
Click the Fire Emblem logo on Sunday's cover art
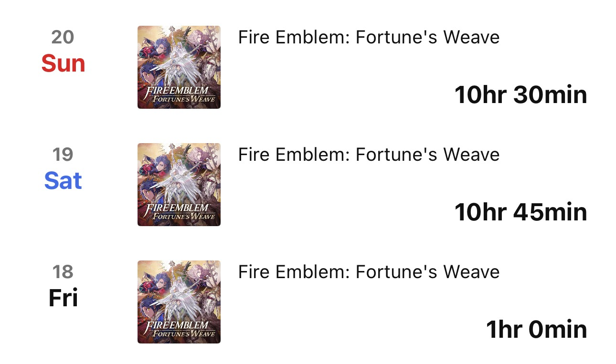[179, 94]
